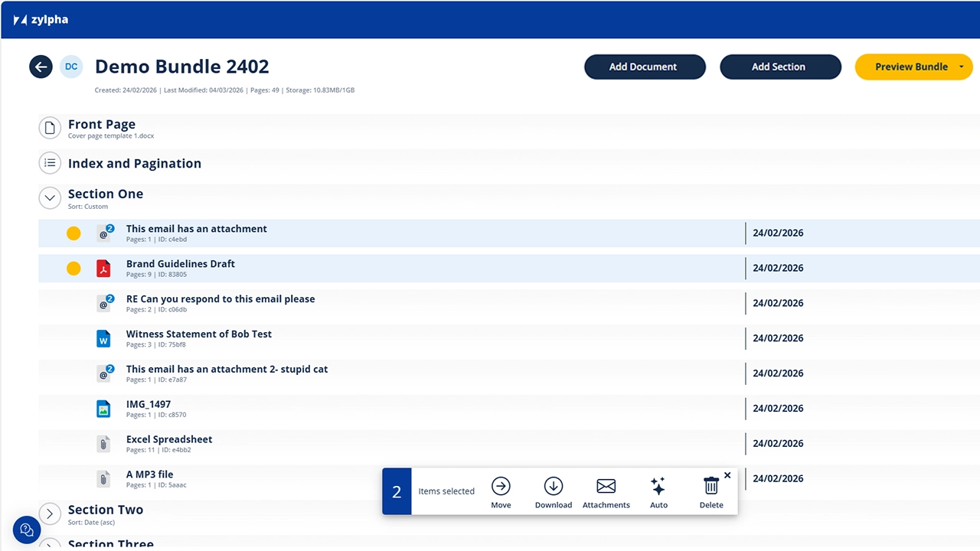Click the Auto sparkle icon

[x=658, y=486]
